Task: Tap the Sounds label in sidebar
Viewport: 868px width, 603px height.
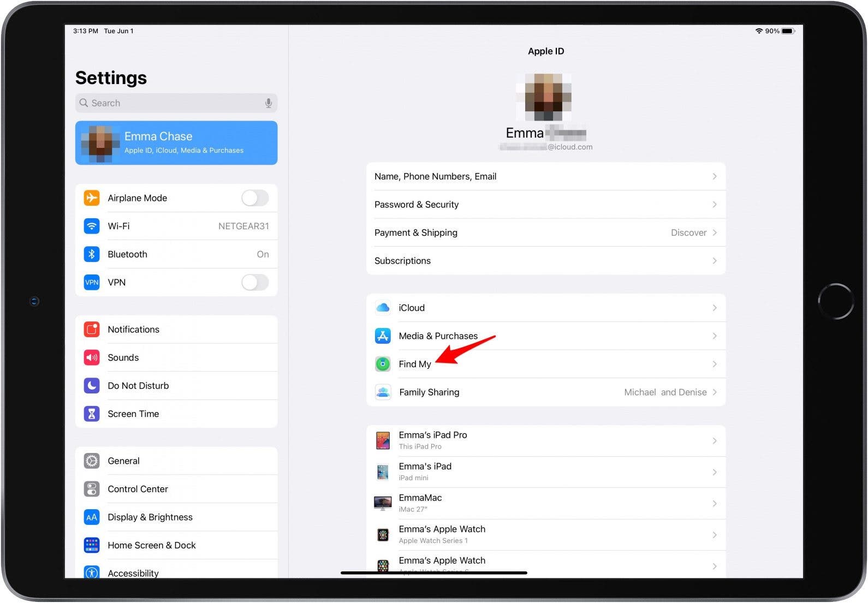Action: 123,357
